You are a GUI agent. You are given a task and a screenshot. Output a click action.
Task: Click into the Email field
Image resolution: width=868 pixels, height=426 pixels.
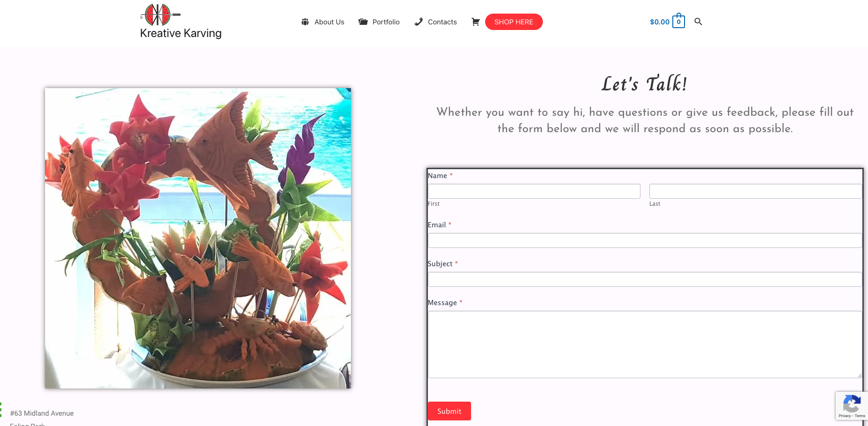(x=645, y=240)
